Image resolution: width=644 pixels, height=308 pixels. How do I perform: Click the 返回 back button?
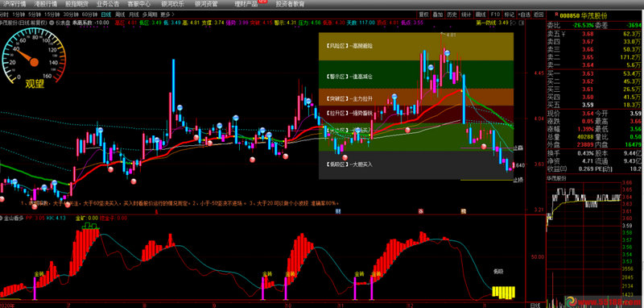[539, 14]
